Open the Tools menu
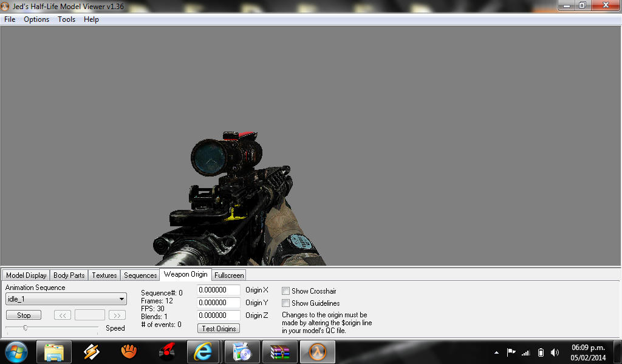Viewport: 622px width, 364px height. click(x=67, y=19)
